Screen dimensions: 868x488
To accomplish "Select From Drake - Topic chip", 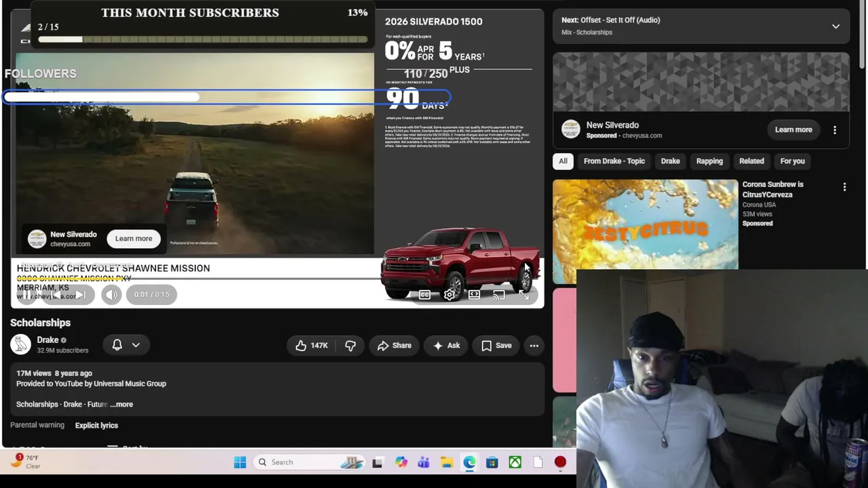I will coord(614,161).
